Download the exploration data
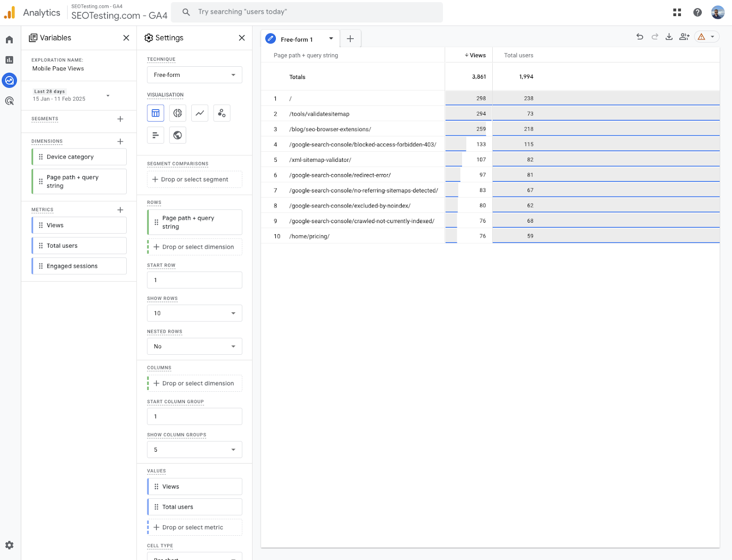Image resolution: width=732 pixels, height=560 pixels. 669,37
